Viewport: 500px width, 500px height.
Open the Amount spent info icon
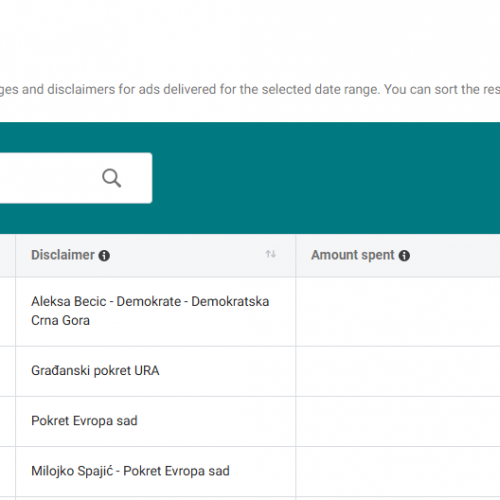(404, 256)
